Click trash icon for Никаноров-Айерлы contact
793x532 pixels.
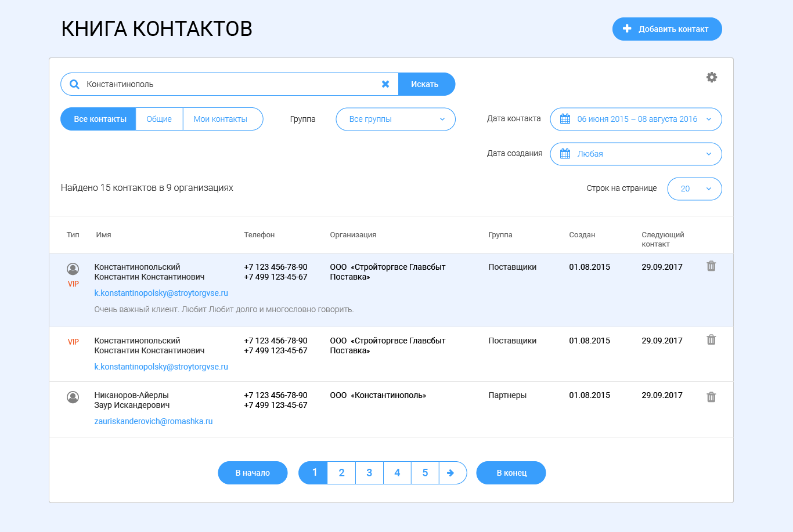pyautogui.click(x=711, y=397)
